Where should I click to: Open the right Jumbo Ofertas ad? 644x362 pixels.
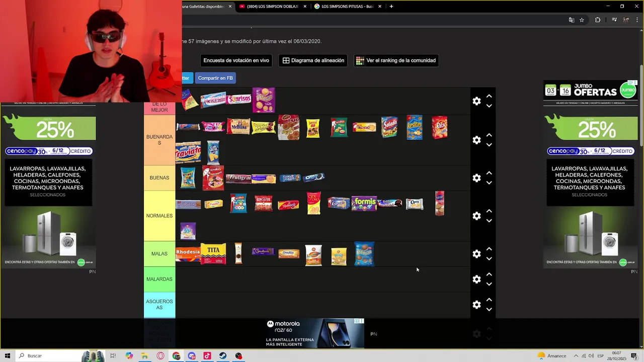coord(590,174)
